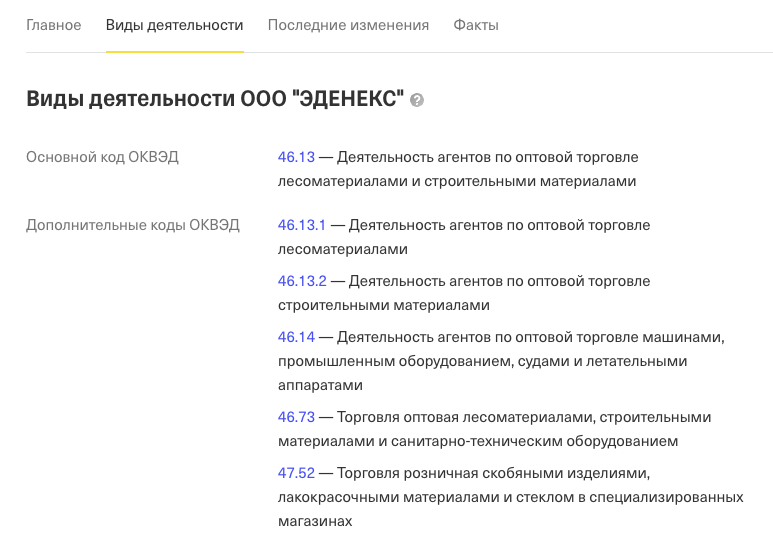Follow the 46.13.2 code link

click(302, 281)
